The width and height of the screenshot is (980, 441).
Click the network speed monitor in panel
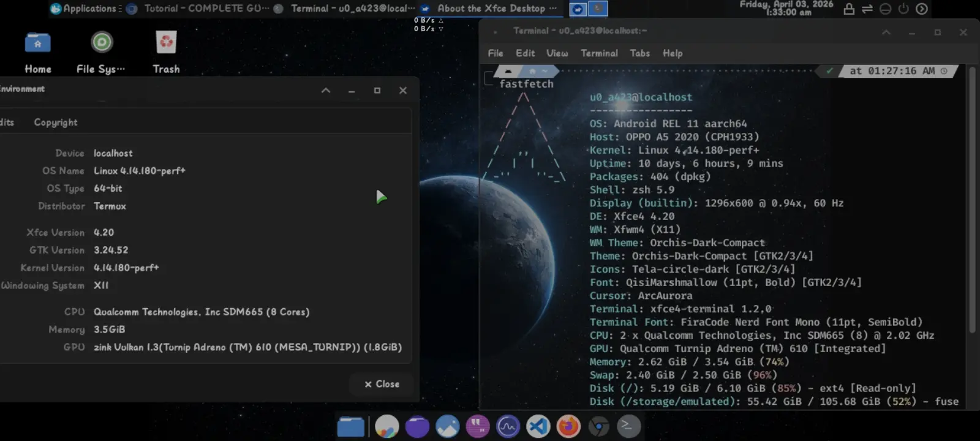428,24
